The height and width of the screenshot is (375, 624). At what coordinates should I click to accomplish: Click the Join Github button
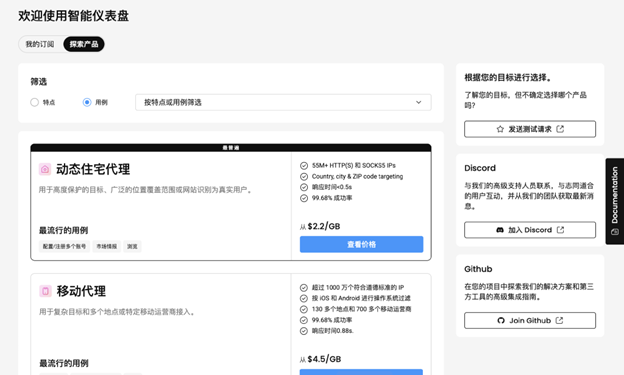pyautogui.click(x=530, y=320)
